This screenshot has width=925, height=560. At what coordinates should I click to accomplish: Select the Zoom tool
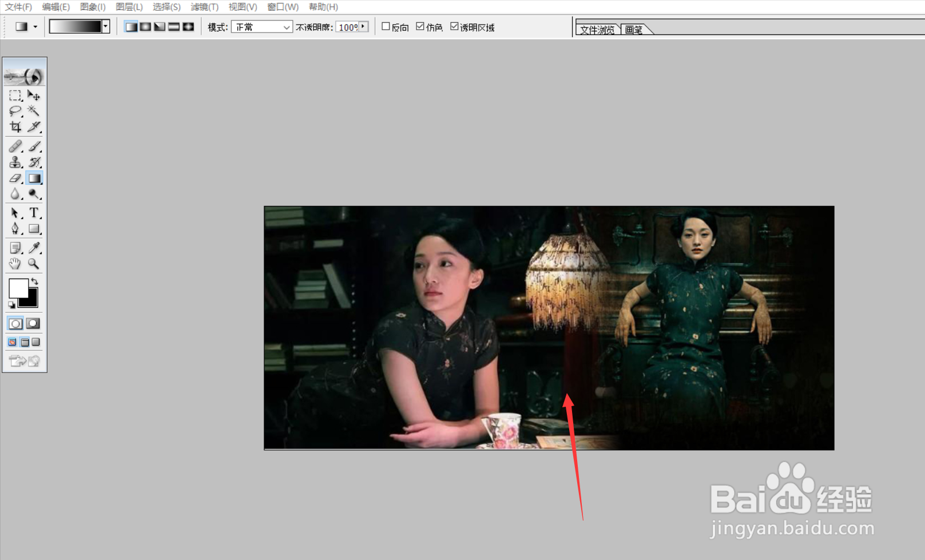(x=34, y=264)
